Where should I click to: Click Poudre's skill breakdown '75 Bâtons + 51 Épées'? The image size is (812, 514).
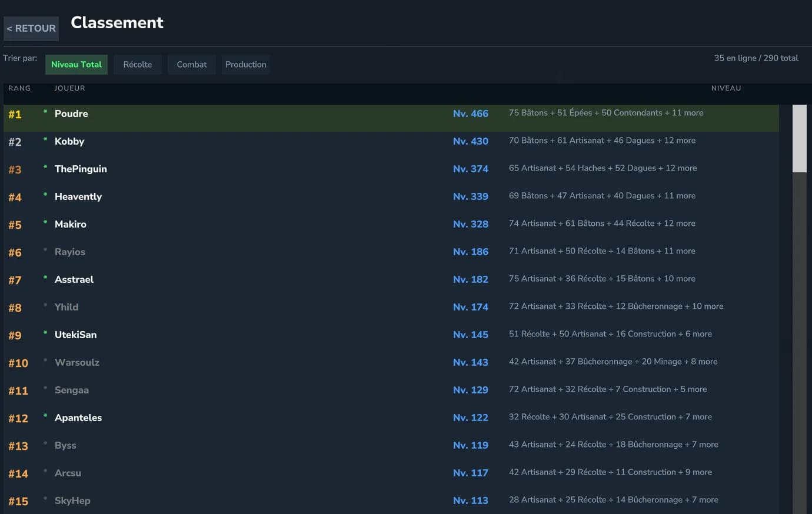coord(606,113)
